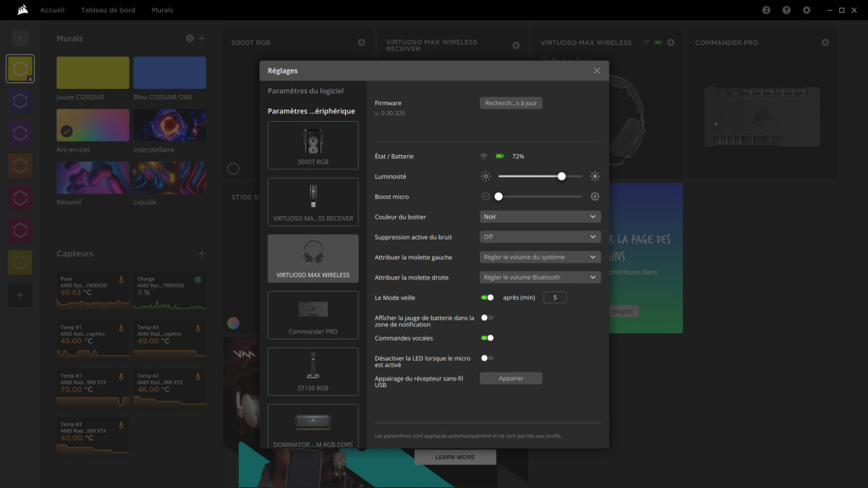Select Paramètres périphérique section
This screenshot has width=868, height=488.
click(x=311, y=111)
